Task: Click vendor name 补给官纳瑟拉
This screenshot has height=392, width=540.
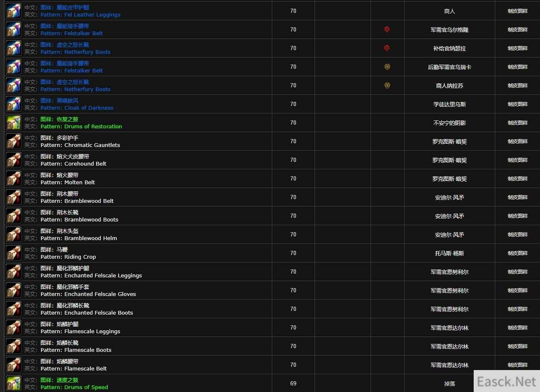Action: 450,48
